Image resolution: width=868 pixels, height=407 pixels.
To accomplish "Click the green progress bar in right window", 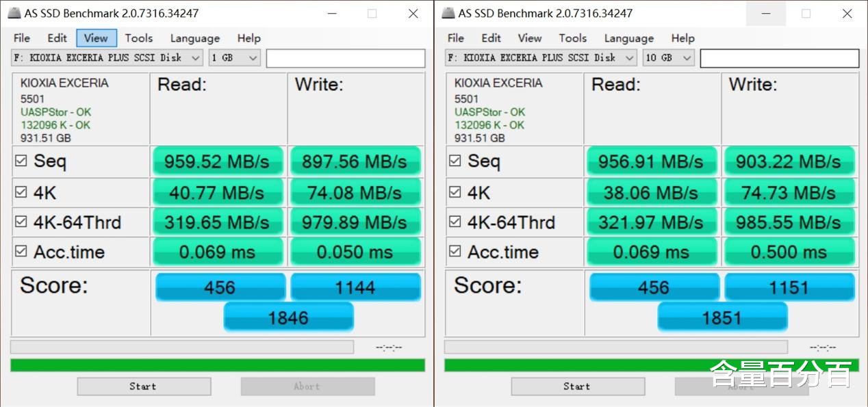I will pyautogui.click(x=652, y=365).
